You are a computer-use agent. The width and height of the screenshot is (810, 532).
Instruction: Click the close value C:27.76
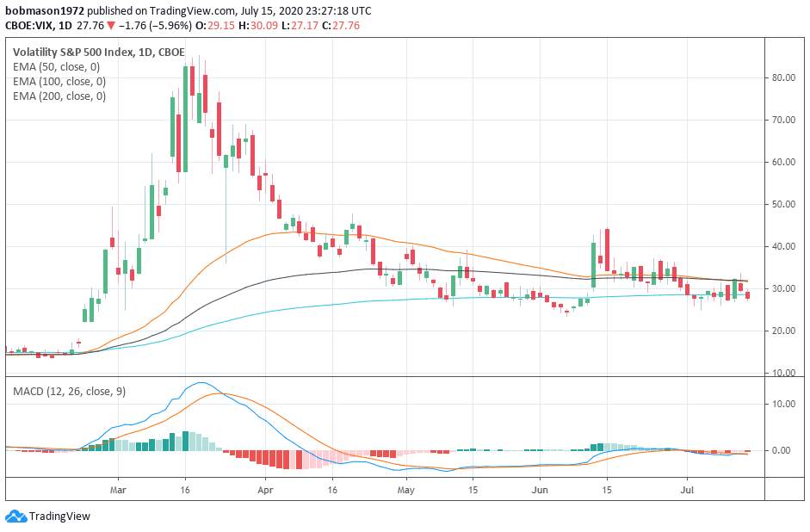[x=341, y=25]
